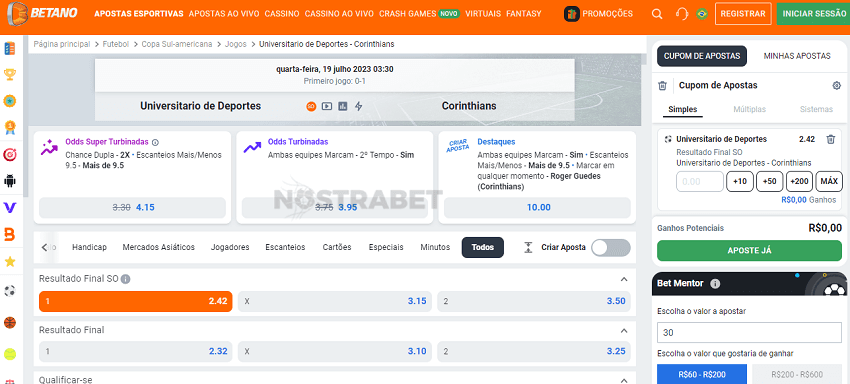Click the Aposte Já button

click(749, 251)
